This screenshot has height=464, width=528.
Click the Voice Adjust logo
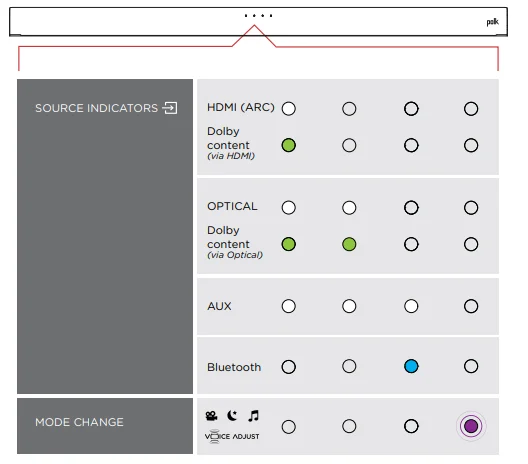[x=232, y=436]
